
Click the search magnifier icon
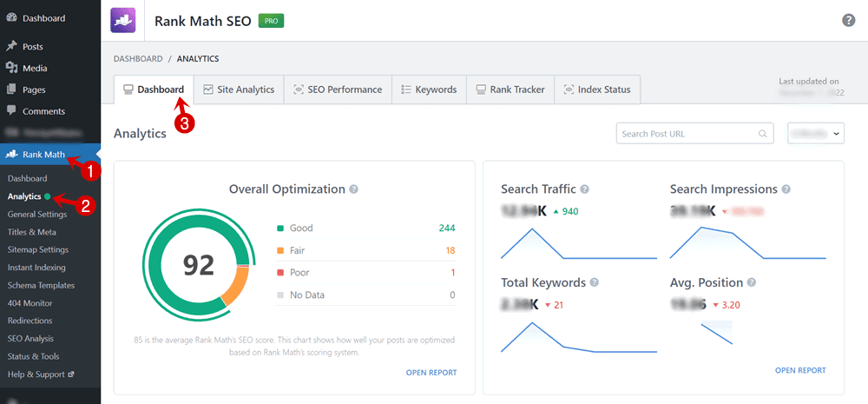point(763,134)
